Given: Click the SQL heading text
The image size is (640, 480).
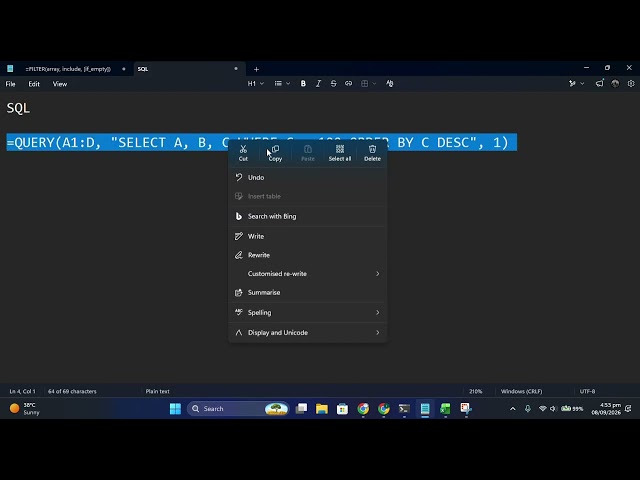Looking at the screenshot, I should (18, 108).
